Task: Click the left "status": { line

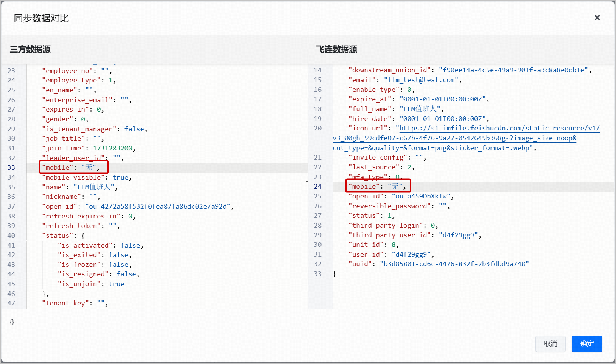Action: (x=63, y=235)
